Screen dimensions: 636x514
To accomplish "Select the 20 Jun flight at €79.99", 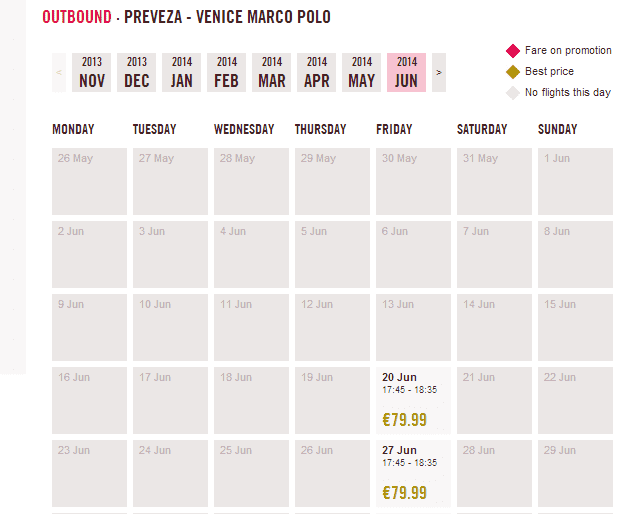I will pyautogui.click(x=413, y=400).
